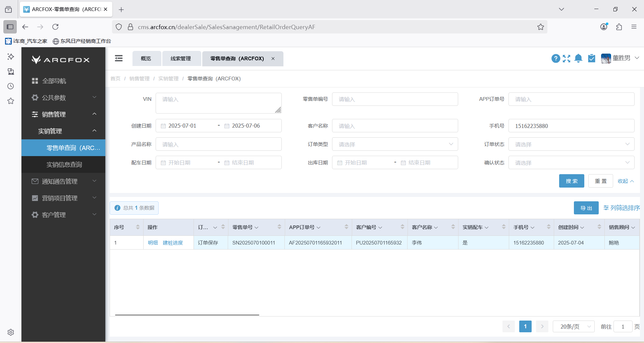Open browser extensions icon
644x343 pixels.
pos(619,27)
